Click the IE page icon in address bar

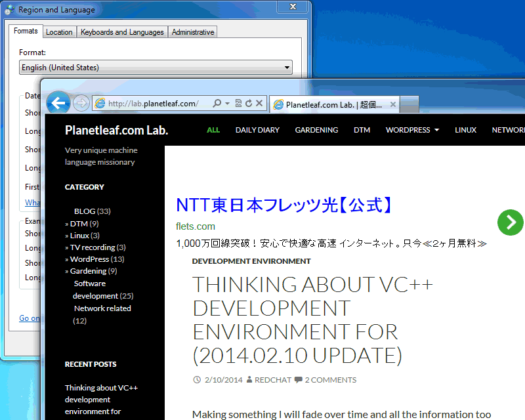click(x=100, y=103)
